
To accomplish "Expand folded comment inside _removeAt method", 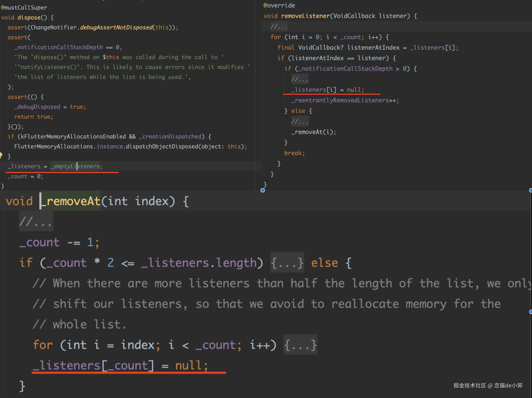I will point(36,222).
